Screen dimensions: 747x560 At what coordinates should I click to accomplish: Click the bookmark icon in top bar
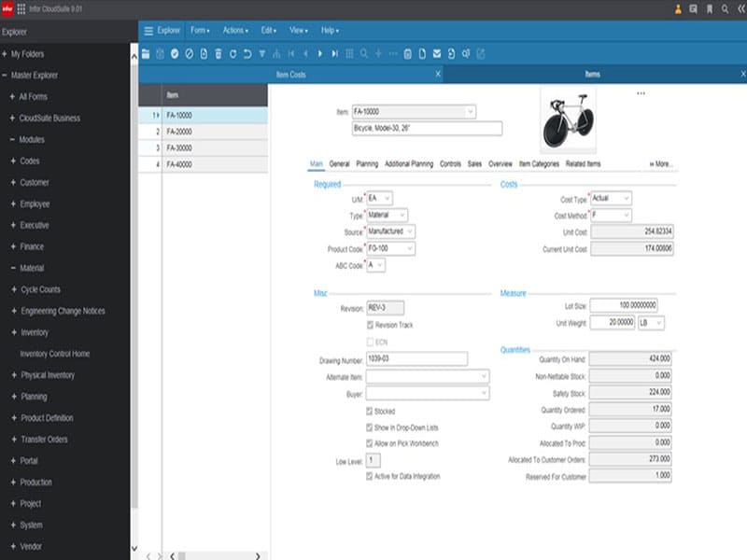[x=709, y=9]
